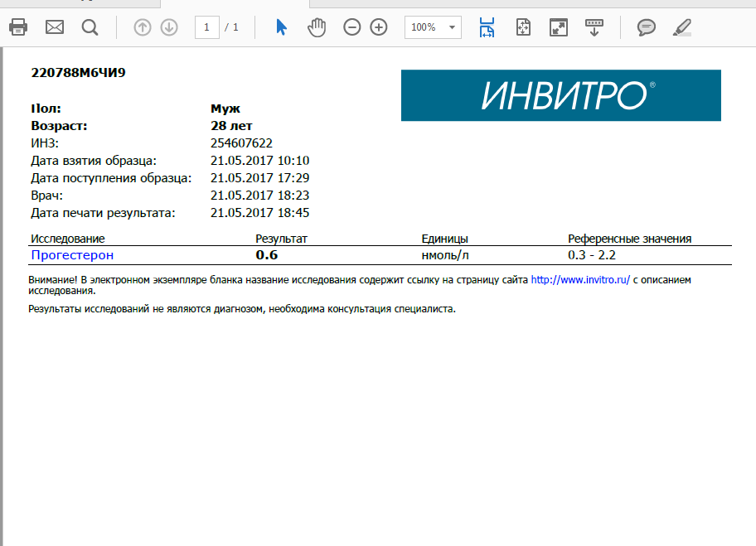Image resolution: width=756 pixels, height=546 pixels.
Task: Send the file by email icon
Action: click(55, 27)
